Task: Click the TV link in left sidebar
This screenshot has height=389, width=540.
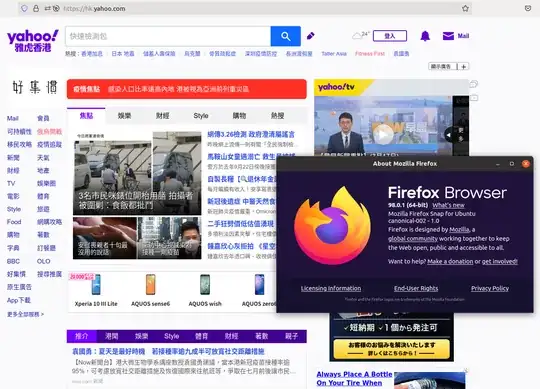Action: pyautogui.click(x=11, y=183)
